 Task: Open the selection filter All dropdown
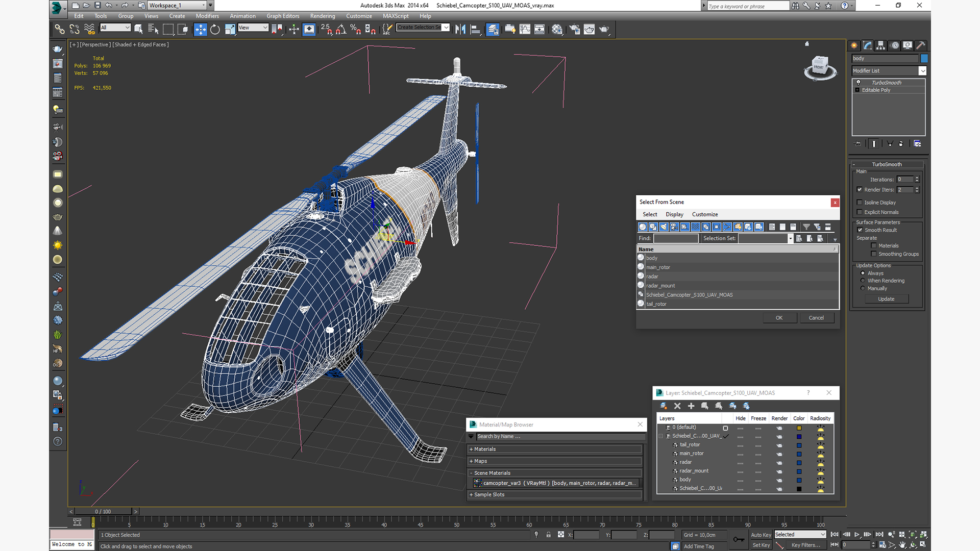tap(127, 28)
